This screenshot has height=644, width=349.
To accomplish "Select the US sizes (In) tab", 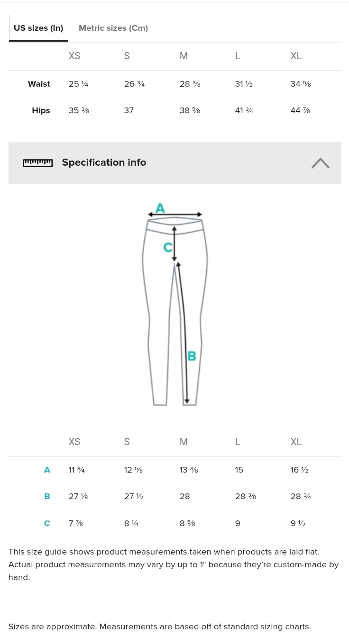I will pos(38,28).
